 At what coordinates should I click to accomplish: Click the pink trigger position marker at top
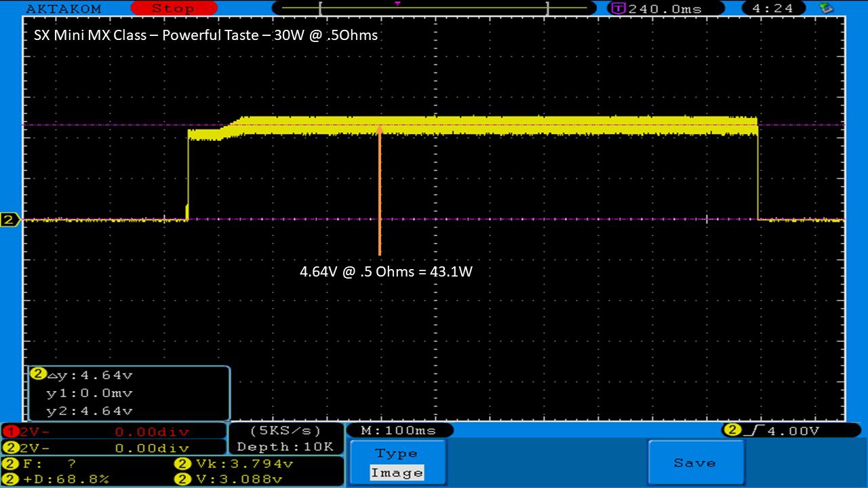[397, 4]
